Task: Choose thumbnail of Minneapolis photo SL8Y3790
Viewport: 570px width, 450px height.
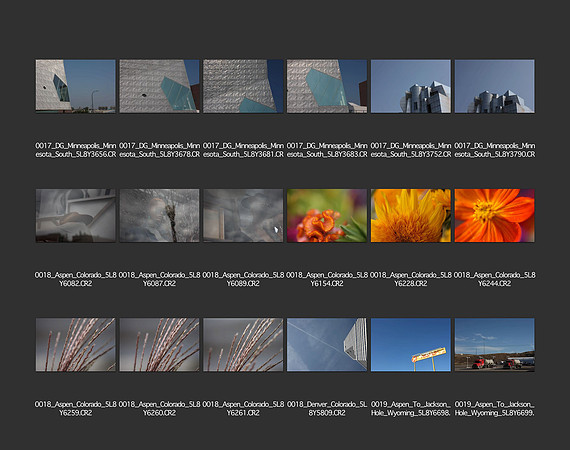Action: 494,86
